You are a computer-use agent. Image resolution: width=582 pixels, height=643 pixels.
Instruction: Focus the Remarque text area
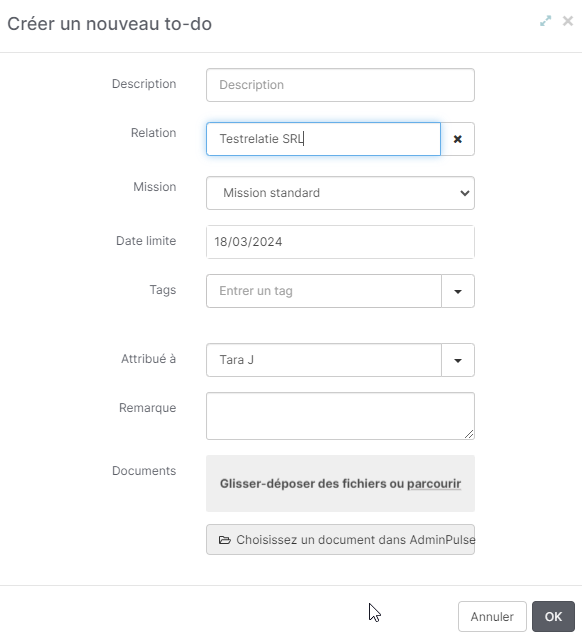pos(340,416)
